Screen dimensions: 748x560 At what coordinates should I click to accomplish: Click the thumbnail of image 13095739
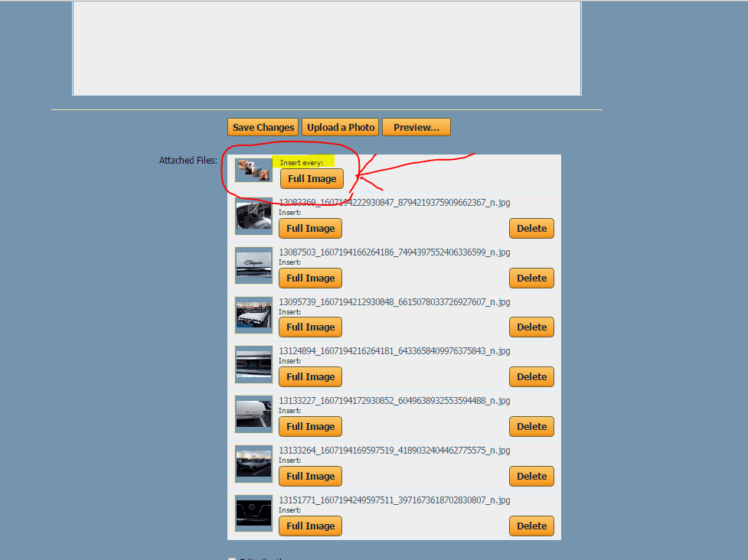253,315
